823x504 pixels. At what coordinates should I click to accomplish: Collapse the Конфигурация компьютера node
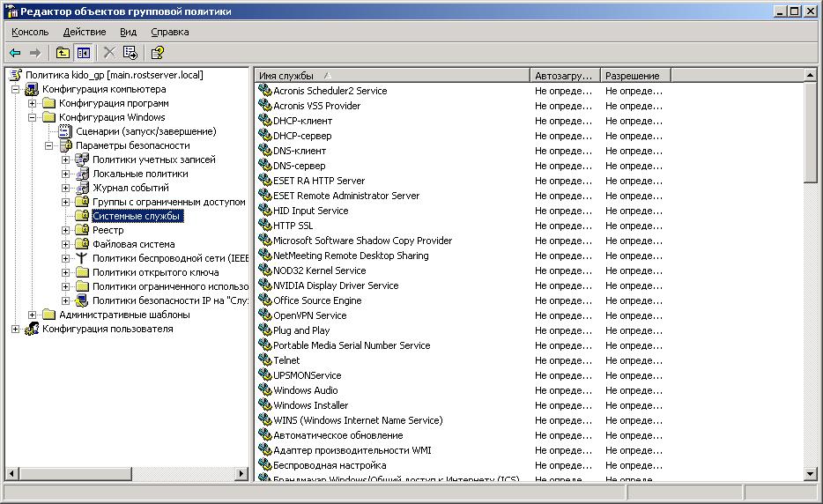click(15, 89)
